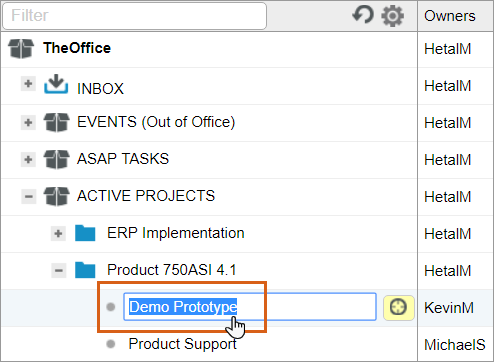This screenshot has width=494, height=362.
Task: Expand the ERP Implementation folder
Action: 58,233
